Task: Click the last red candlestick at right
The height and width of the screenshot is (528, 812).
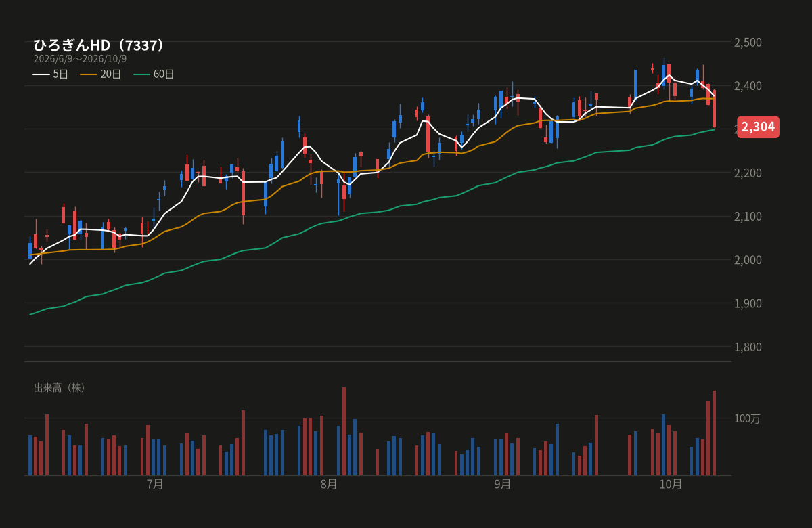Action: click(x=714, y=108)
